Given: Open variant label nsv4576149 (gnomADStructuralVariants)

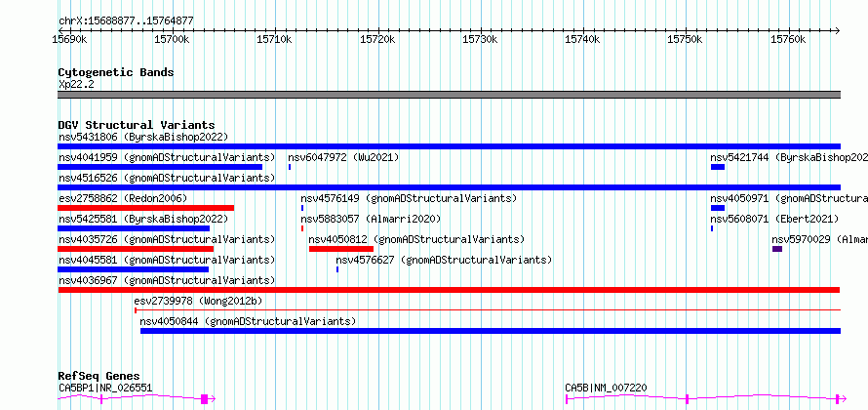Looking at the screenshot, I should (409, 198).
